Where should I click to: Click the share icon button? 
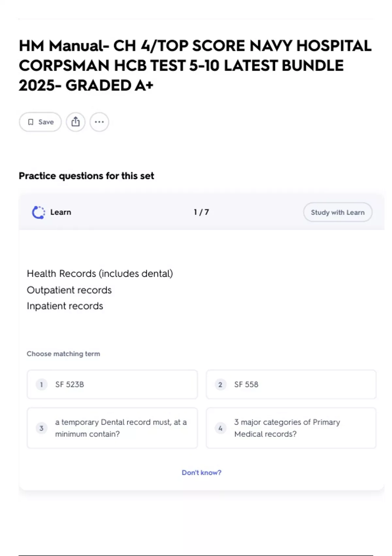point(75,122)
